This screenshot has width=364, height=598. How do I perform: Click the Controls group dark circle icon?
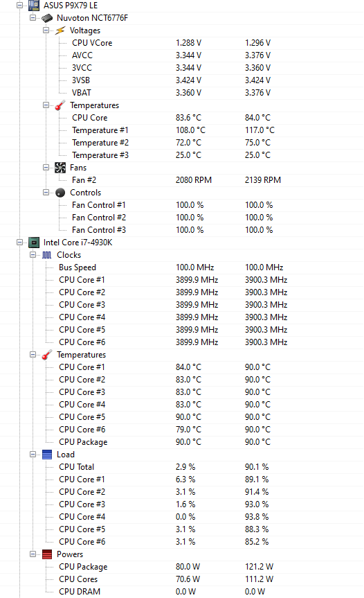point(60,193)
